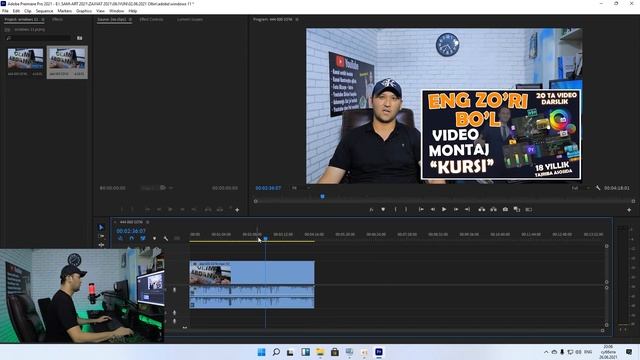Click the Lift button
This screenshot has height=360, width=640.
[x=482, y=209]
